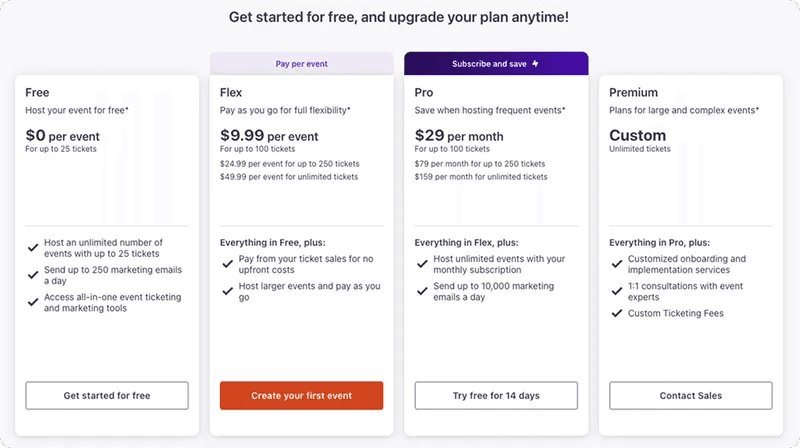Screen dimensions: 800x448
Task: Click checkmark beside 'Host an unlimited number of events'
Action: 33,245
